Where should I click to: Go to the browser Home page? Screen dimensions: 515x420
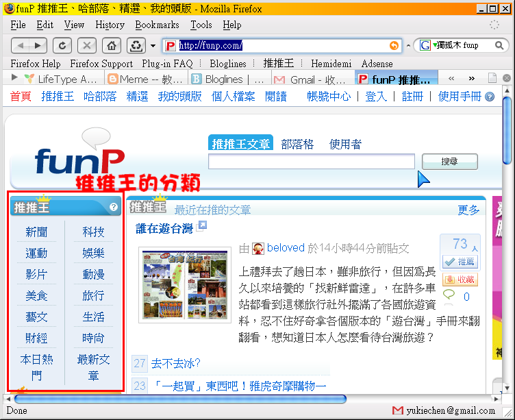tap(111, 45)
